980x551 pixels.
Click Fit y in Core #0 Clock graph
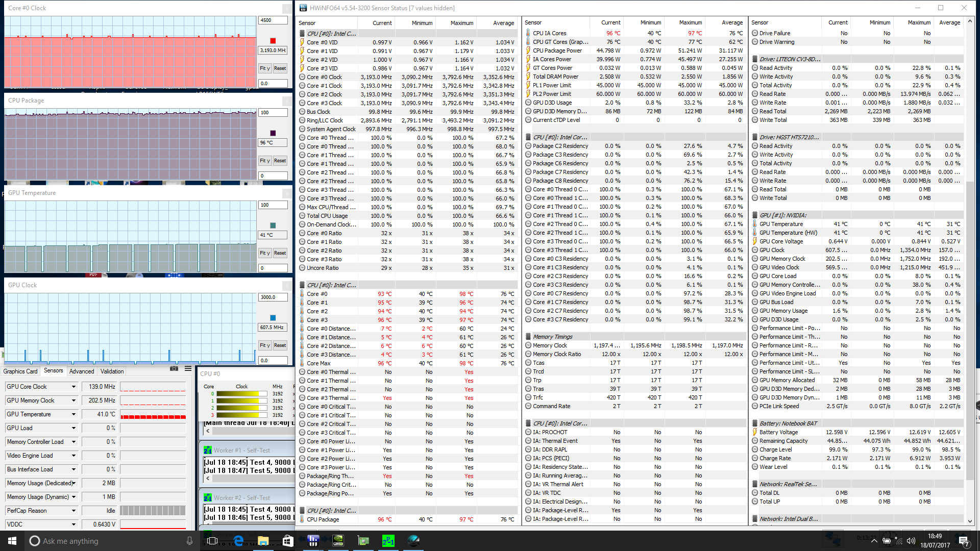264,68
